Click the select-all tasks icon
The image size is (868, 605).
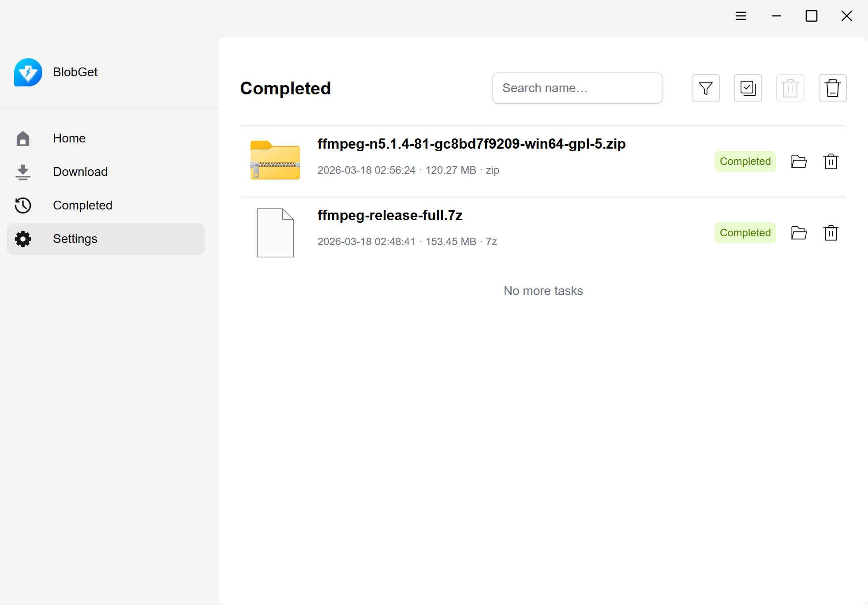point(748,88)
